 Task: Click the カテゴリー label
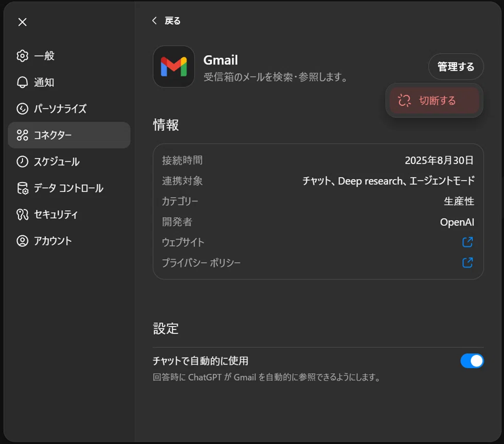[x=180, y=202]
